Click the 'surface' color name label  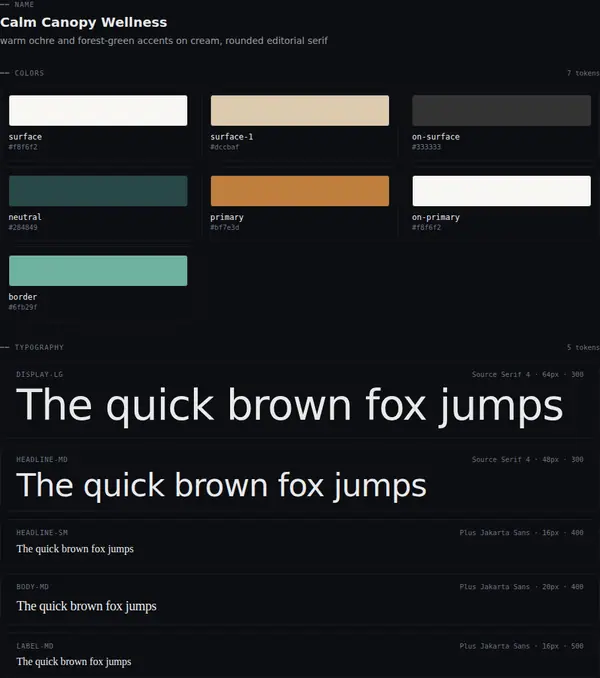tap(25, 137)
